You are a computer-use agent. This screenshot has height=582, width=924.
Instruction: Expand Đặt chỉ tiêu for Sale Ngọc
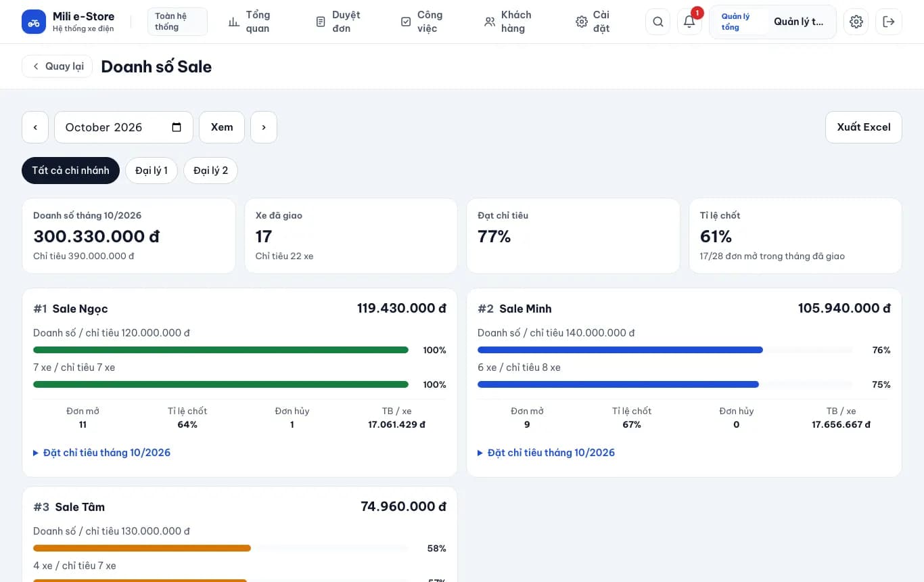point(102,453)
